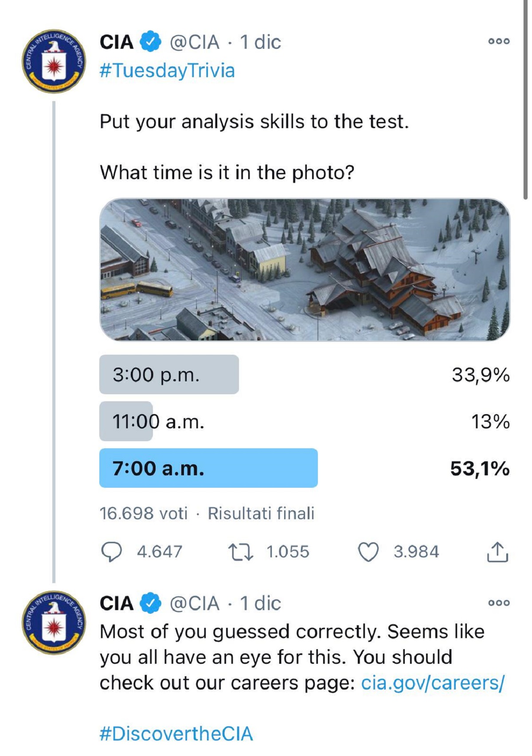
Task: Retweet the CIA trivia poll tweet
Action: [x=240, y=552]
